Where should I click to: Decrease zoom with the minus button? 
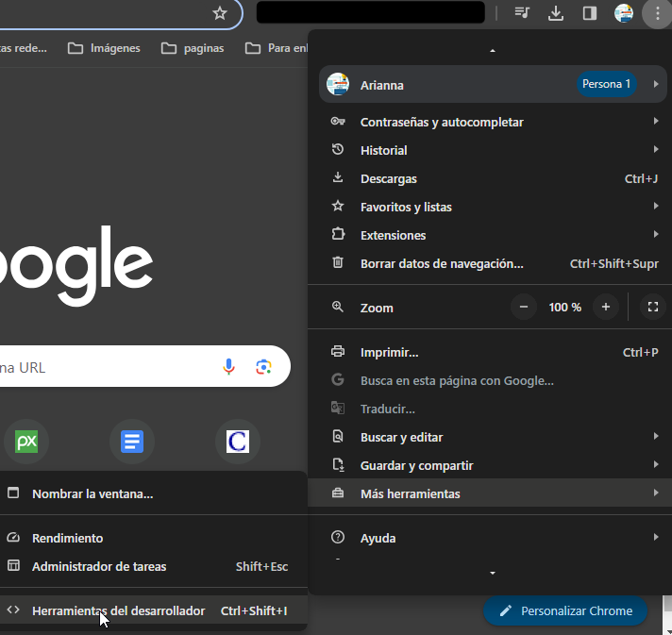coord(523,307)
